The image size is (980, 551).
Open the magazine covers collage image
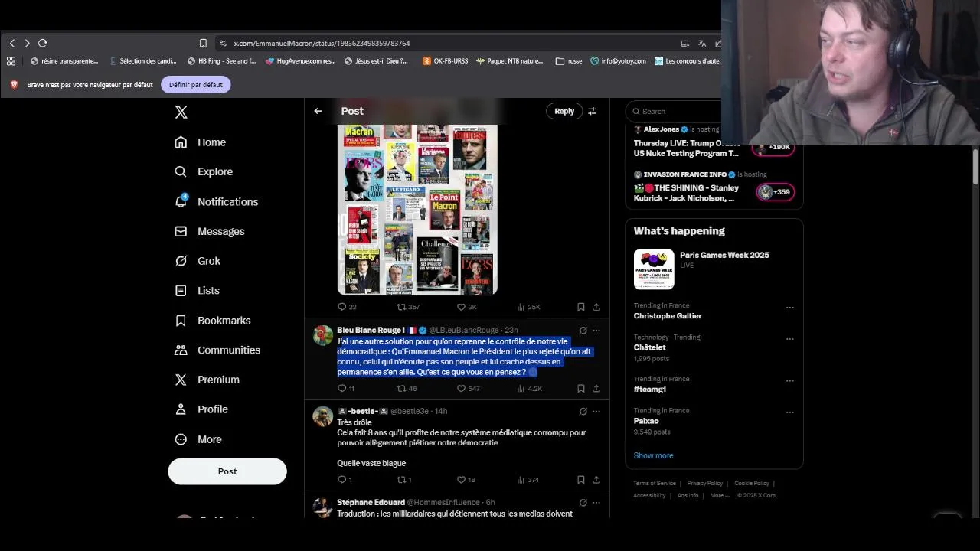[417, 209]
